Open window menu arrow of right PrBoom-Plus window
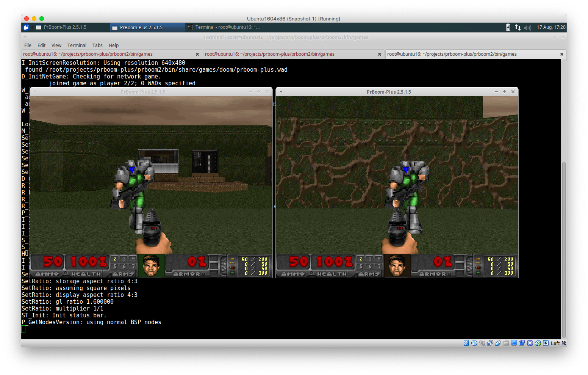The height and width of the screenshot is (375, 588). click(281, 92)
